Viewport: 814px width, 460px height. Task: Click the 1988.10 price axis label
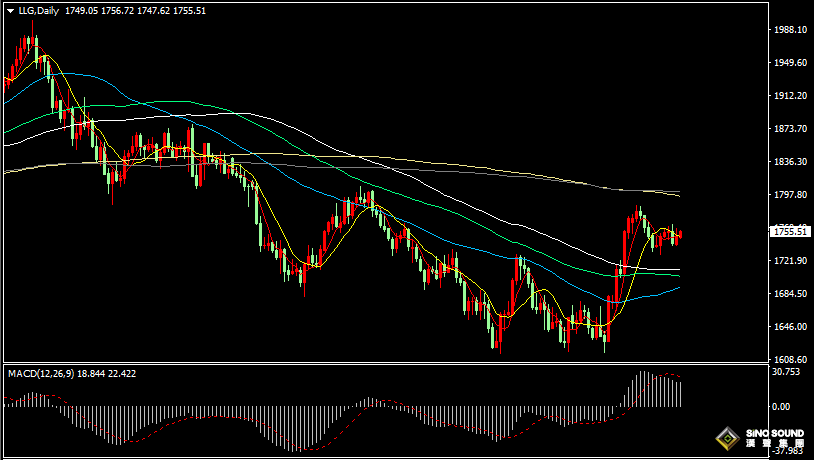click(x=790, y=30)
